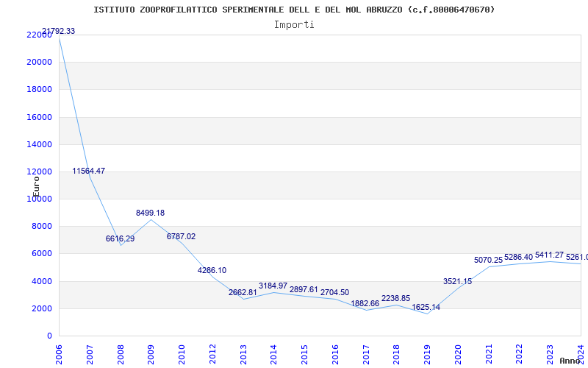Select the data label 2662.81
The image size is (588, 368).
[243, 292]
